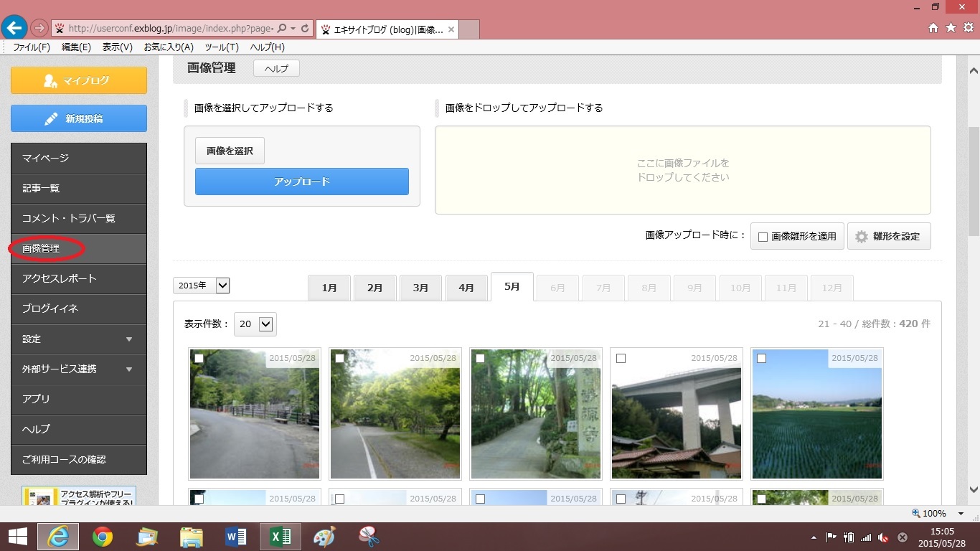Click the 新規投稿 blue button
The width and height of the screenshot is (980, 551).
click(79, 118)
